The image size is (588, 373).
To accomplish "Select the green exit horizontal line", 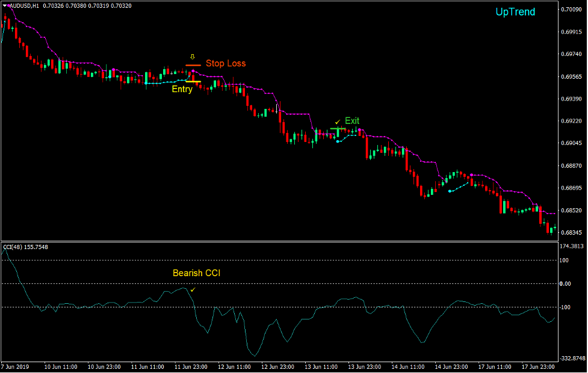I will click(338, 129).
